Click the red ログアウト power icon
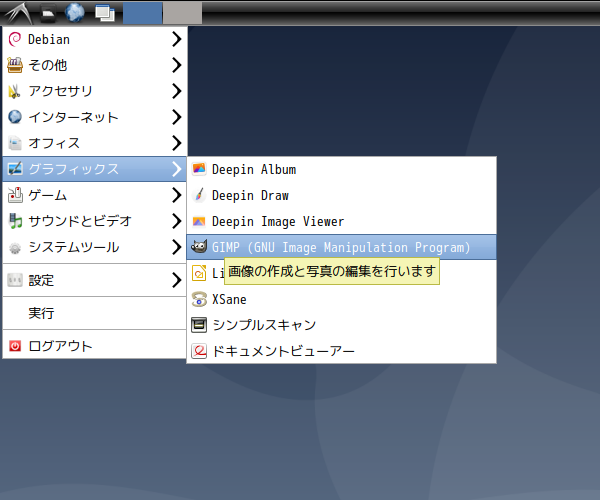 15,346
